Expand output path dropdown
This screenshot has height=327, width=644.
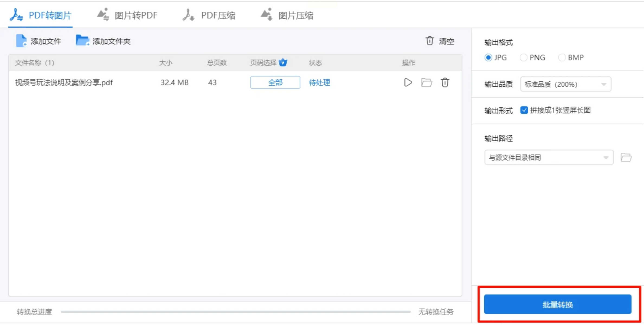(x=549, y=157)
